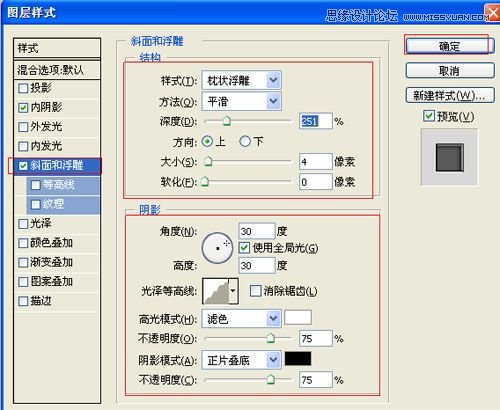The height and width of the screenshot is (410, 500).
Task: Toggle the 投影 (Drop Shadow) checkbox
Action: (23, 88)
